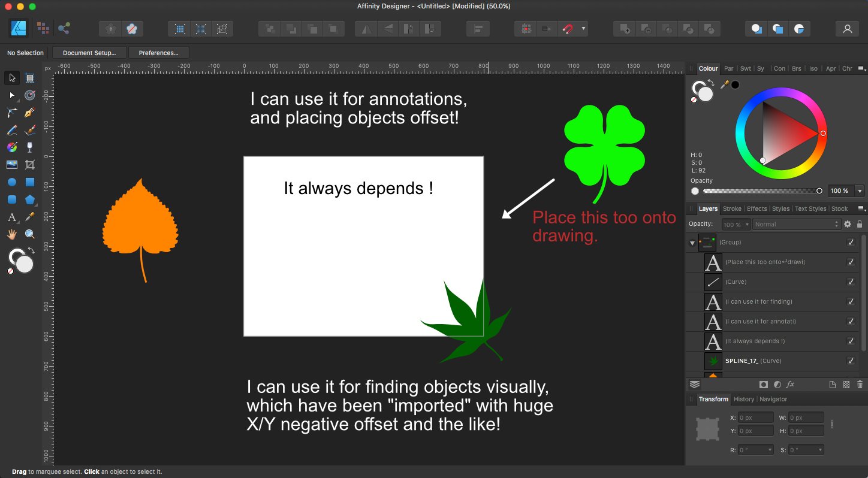Select the Zoom magnifier tool
Screen dimensions: 868x478
coord(29,234)
